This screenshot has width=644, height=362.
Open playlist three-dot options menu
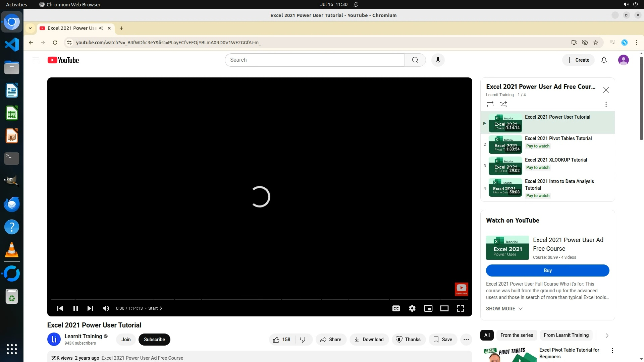[x=606, y=104]
